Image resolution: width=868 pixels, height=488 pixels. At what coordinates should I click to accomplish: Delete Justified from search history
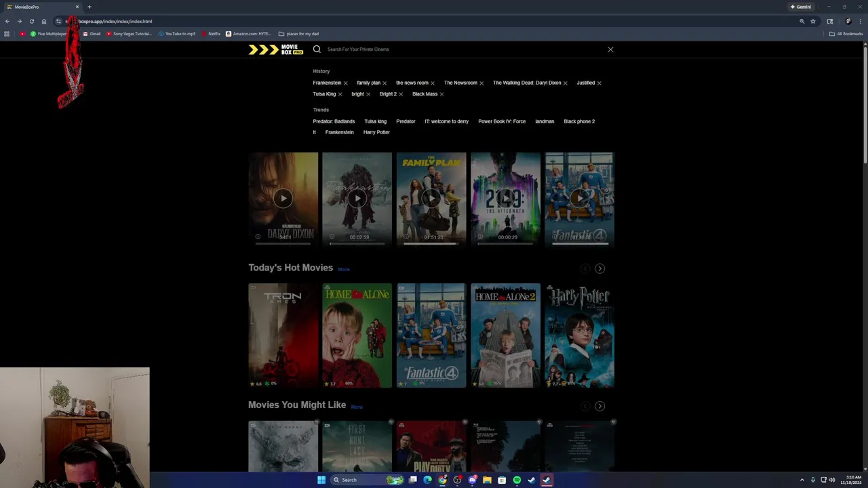tap(599, 83)
